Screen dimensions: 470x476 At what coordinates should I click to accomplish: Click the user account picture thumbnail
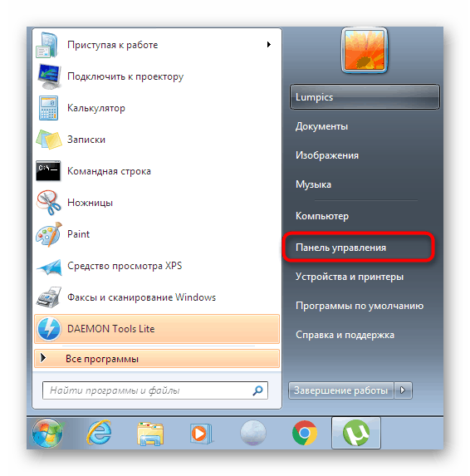click(x=365, y=50)
